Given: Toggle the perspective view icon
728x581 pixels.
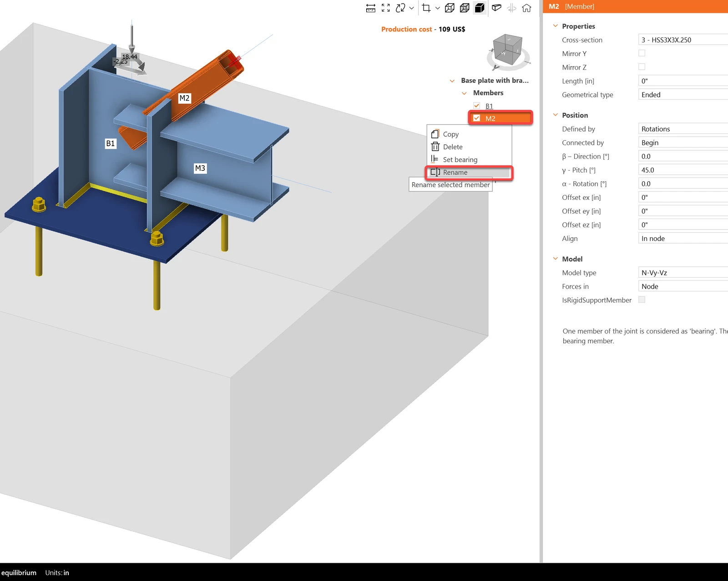Looking at the screenshot, I should [497, 8].
